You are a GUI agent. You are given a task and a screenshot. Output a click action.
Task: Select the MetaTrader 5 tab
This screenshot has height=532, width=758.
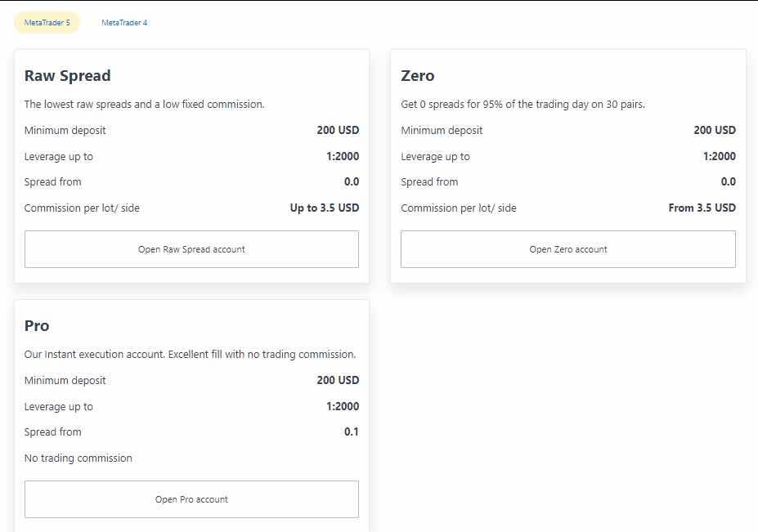[47, 22]
